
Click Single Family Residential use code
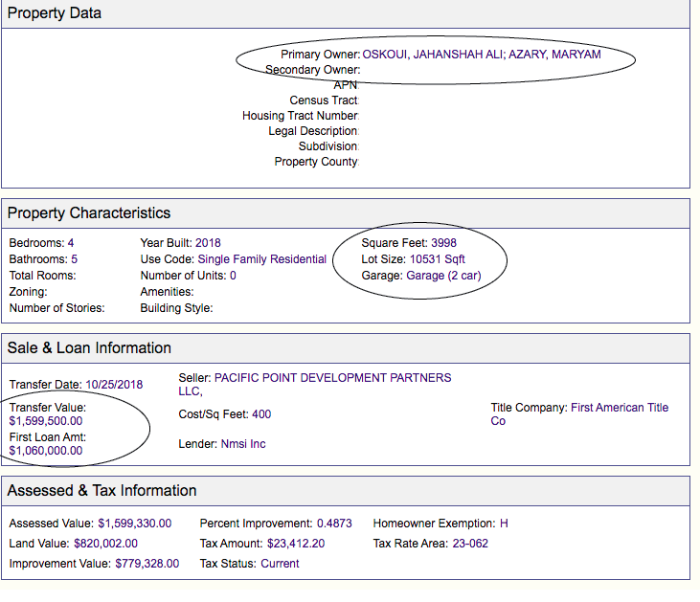click(x=262, y=259)
